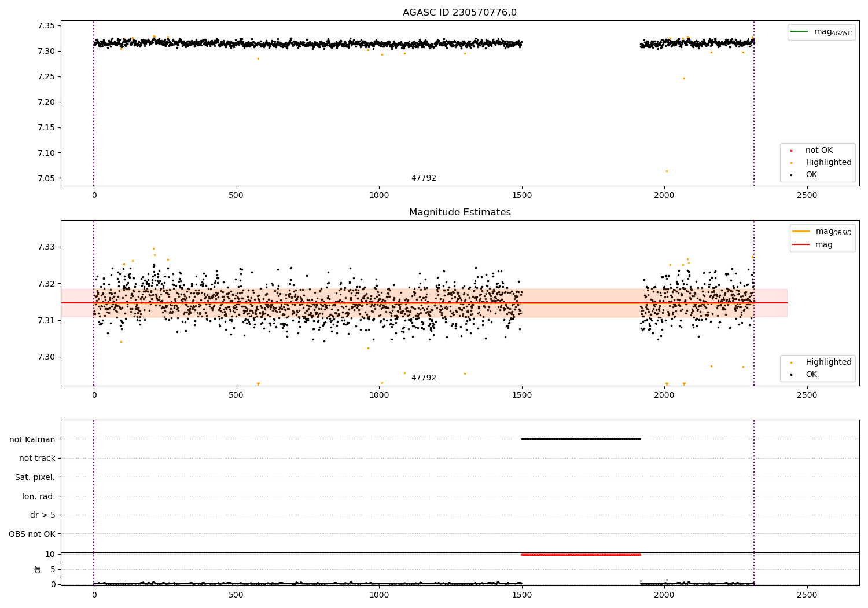Click the "OBS not OK" axis label

[x=32, y=534]
